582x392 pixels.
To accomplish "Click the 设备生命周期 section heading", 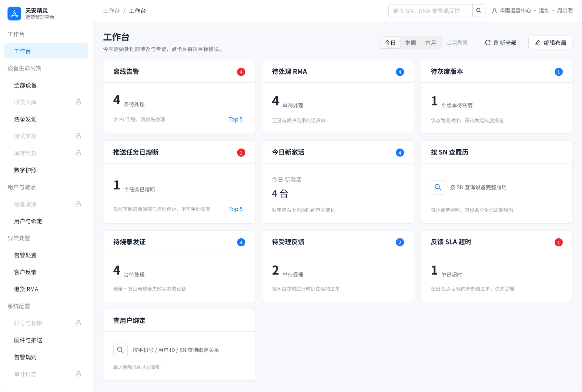I will tap(25, 68).
